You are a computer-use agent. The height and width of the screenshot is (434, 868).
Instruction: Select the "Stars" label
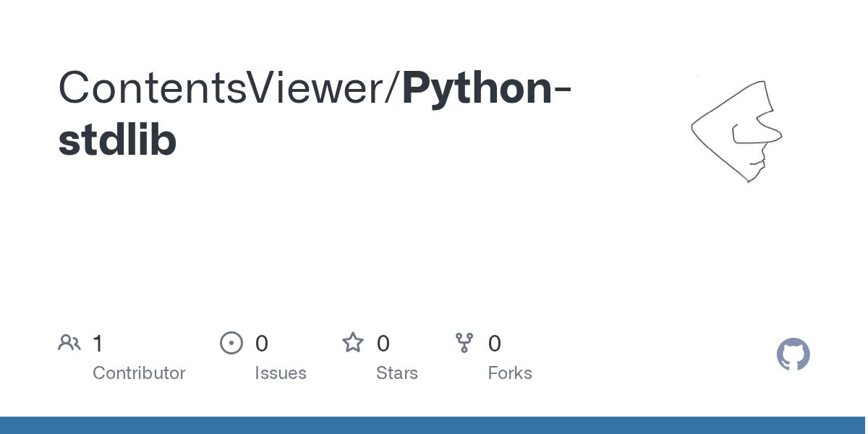coord(397,373)
